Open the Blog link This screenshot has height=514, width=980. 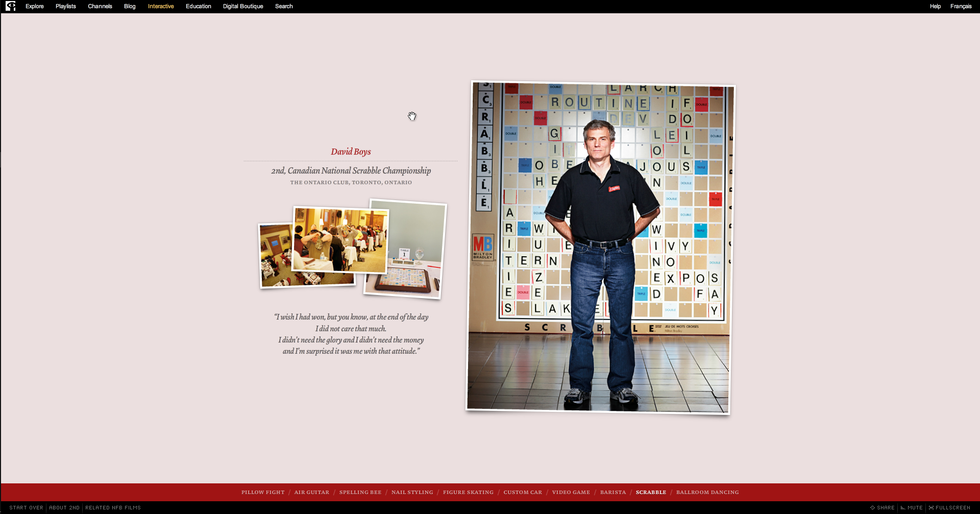[x=130, y=6]
